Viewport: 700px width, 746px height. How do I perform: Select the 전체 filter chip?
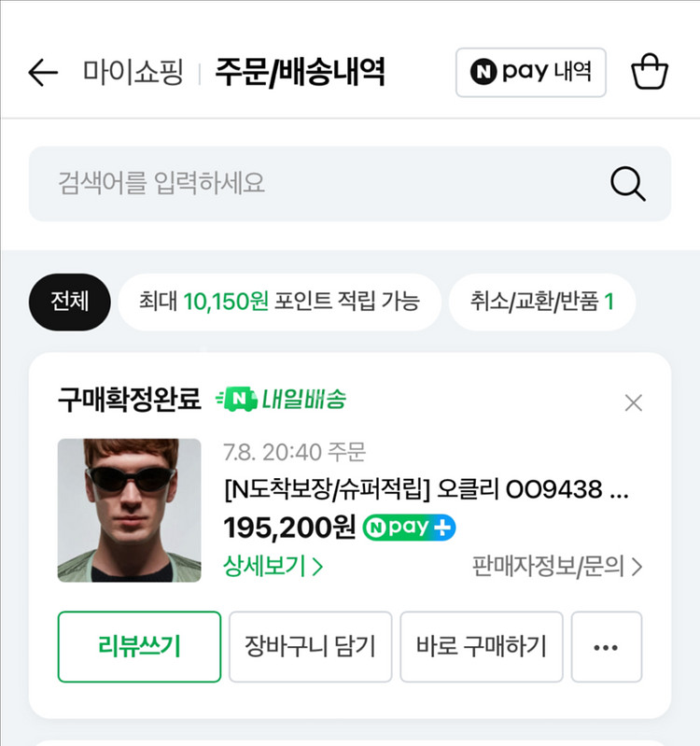click(70, 302)
